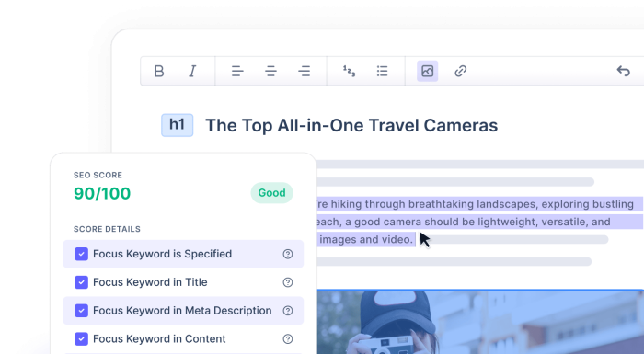Image resolution: width=644 pixels, height=354 pixels.
Task: Align text left
Action: tap(237, 71)
